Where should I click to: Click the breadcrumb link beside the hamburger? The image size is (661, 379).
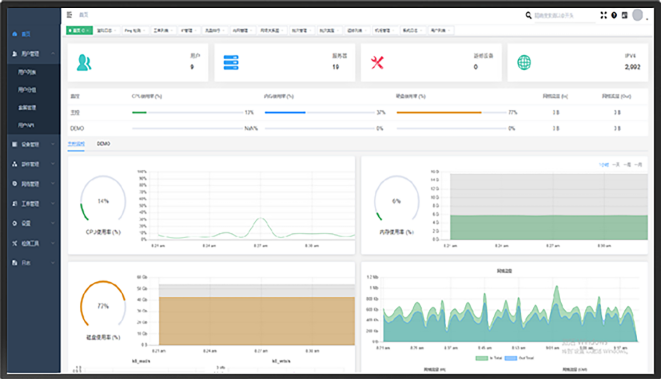(x=83, y=15)
